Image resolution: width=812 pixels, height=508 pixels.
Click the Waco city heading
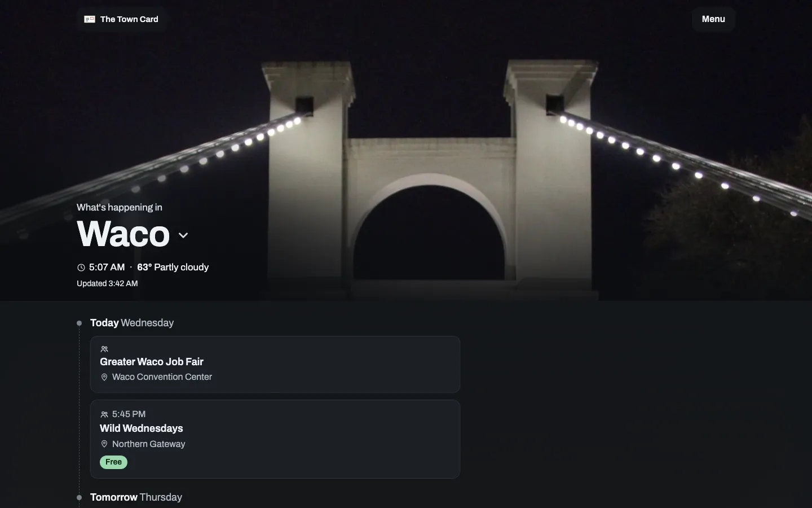[x=123, y=234]
